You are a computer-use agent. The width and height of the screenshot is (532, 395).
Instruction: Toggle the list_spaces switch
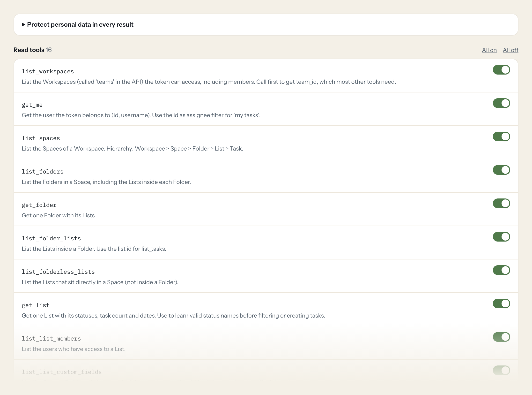tap(501, 137)
